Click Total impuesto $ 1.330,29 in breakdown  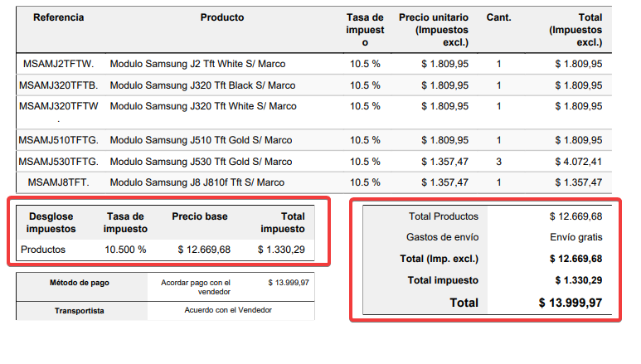click(281, 250)
